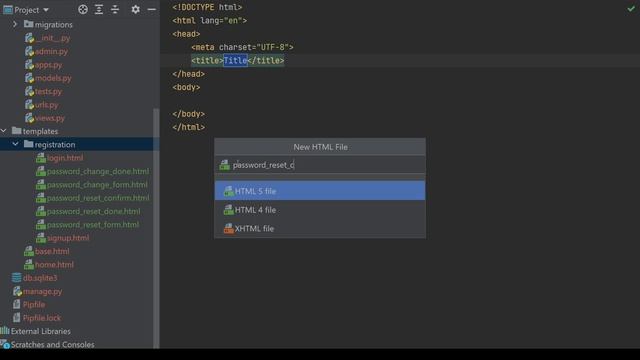
Task: Click password_reset_form.html file icon
Action: 41,224
